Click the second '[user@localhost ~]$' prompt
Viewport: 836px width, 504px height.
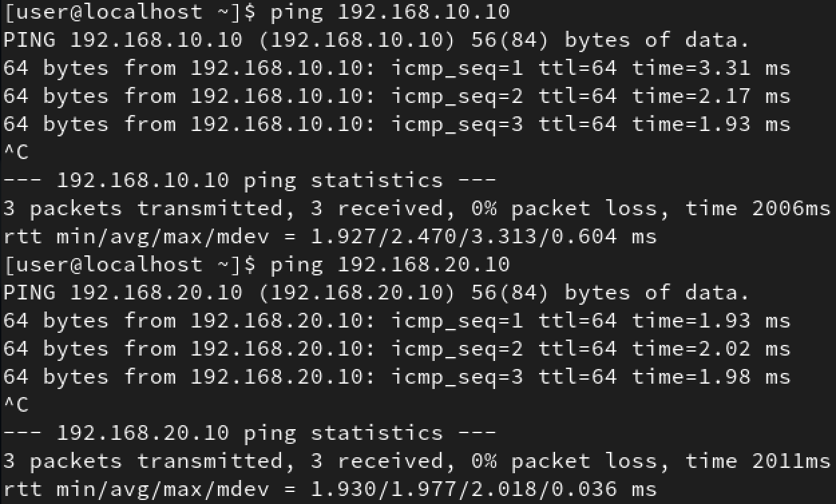click(130, 265)
